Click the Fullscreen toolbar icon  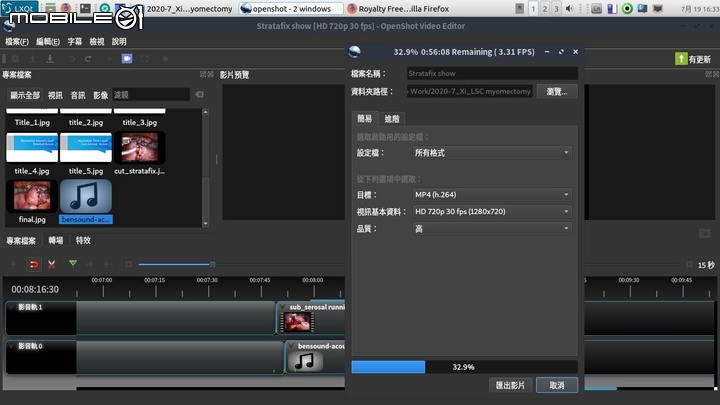coord(144,59)
